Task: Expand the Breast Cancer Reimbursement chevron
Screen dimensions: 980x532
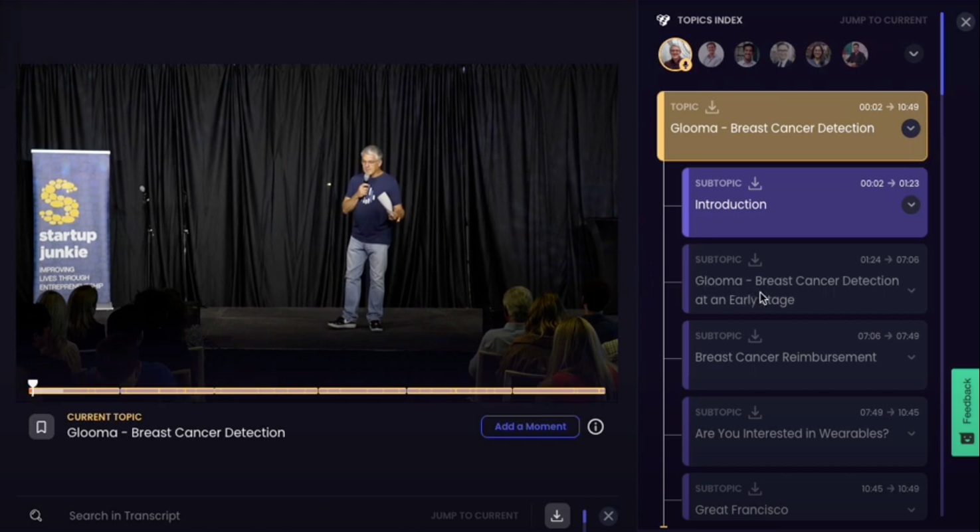Action: (x=912, y=357)
